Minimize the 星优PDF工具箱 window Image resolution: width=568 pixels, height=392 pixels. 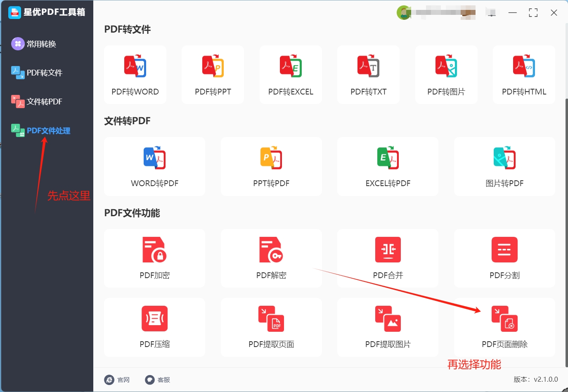tap(513, 13)
